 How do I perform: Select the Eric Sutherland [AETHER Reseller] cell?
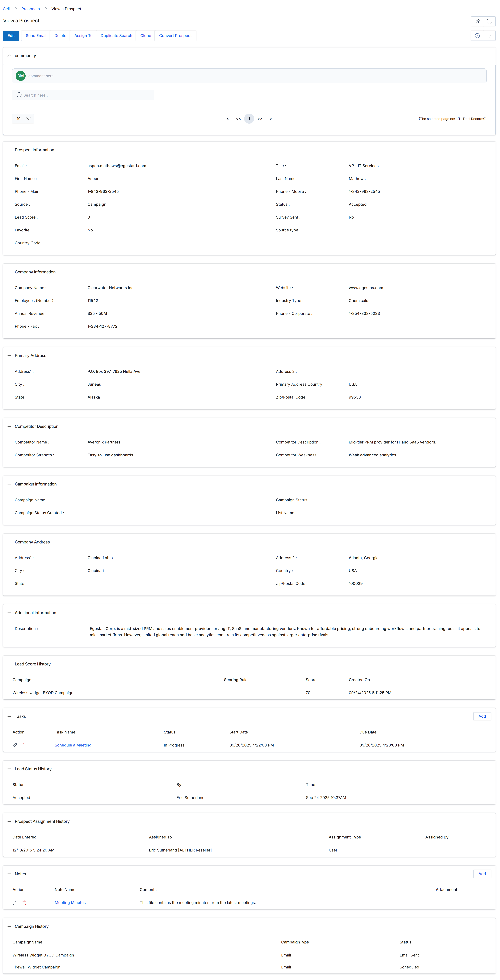180,850
